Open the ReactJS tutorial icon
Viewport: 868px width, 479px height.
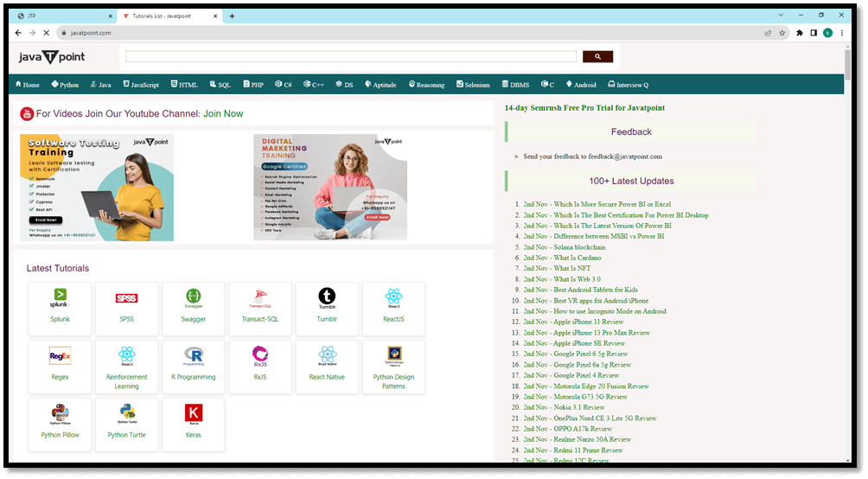coord(393,298)
